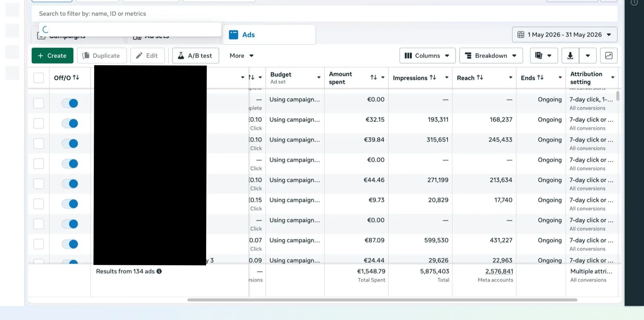The image size is (644, 320).
Task: Click the Create button
Action: coord(52,56)
